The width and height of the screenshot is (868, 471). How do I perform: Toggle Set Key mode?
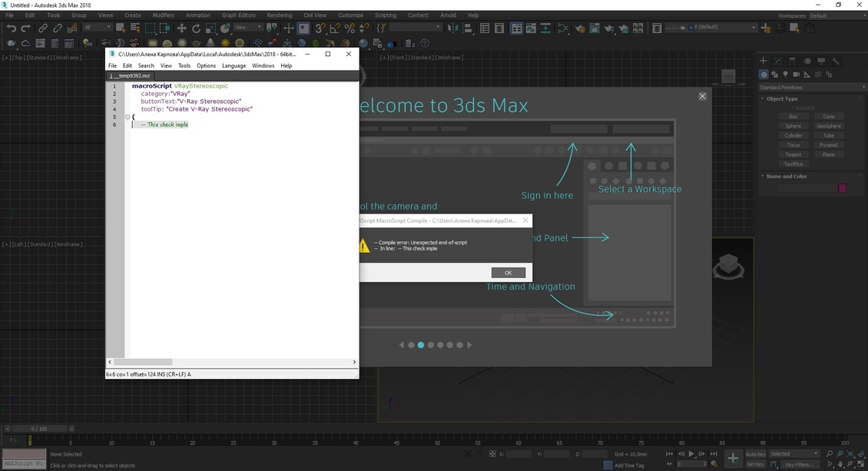pyautogui.click(x=756, y=464)
